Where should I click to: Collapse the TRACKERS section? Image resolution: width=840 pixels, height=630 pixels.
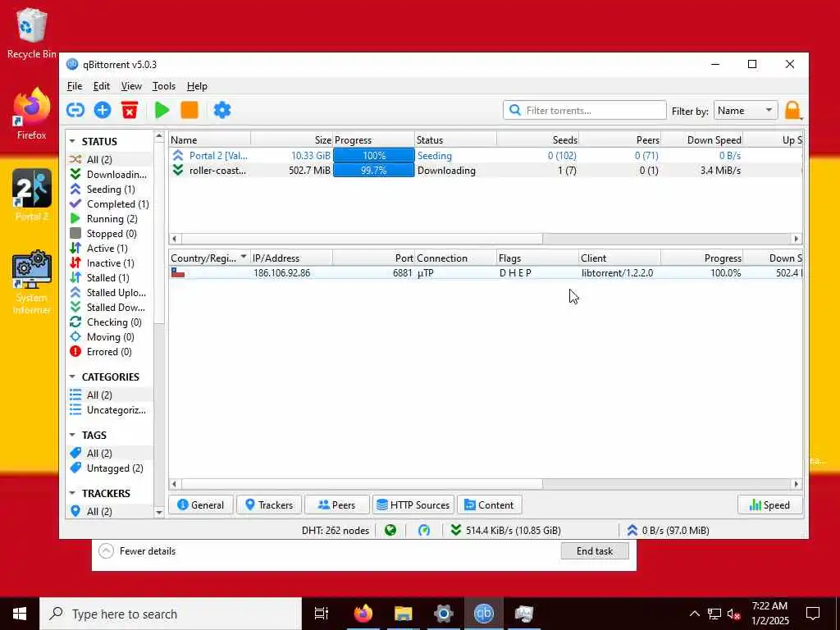tap(72, 493)
